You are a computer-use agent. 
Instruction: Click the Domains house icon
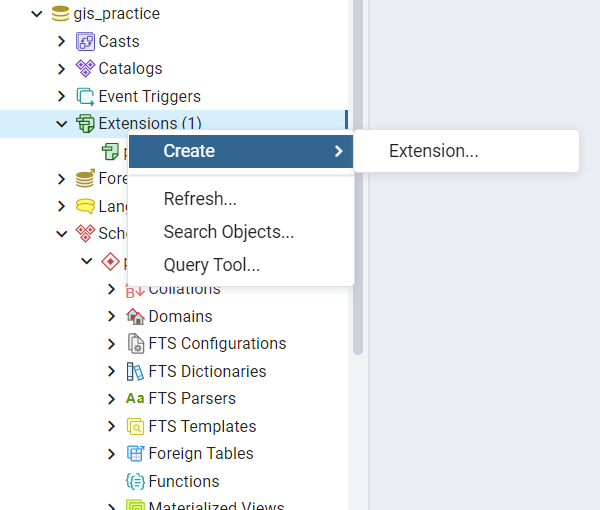[136, 316]
